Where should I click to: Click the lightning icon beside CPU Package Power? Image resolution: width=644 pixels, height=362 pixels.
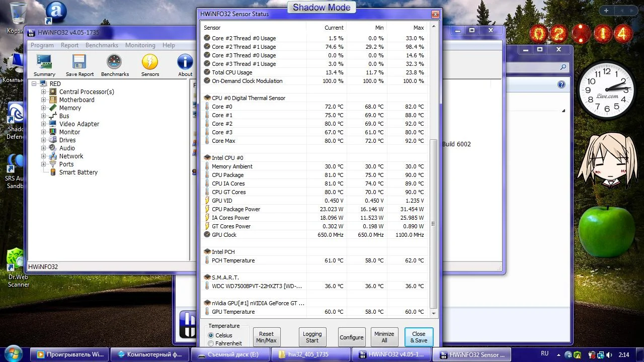click(207, 209)
